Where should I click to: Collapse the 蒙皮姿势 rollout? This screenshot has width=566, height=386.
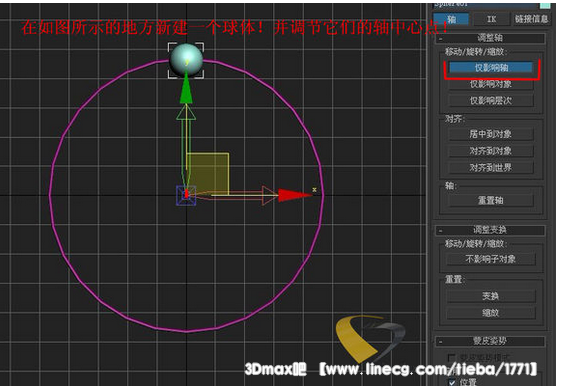tap(490, 341)
